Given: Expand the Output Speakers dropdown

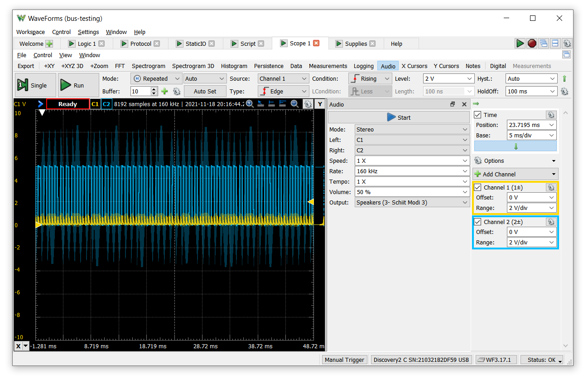Looking at the screenshot, I should pos(411,203).
